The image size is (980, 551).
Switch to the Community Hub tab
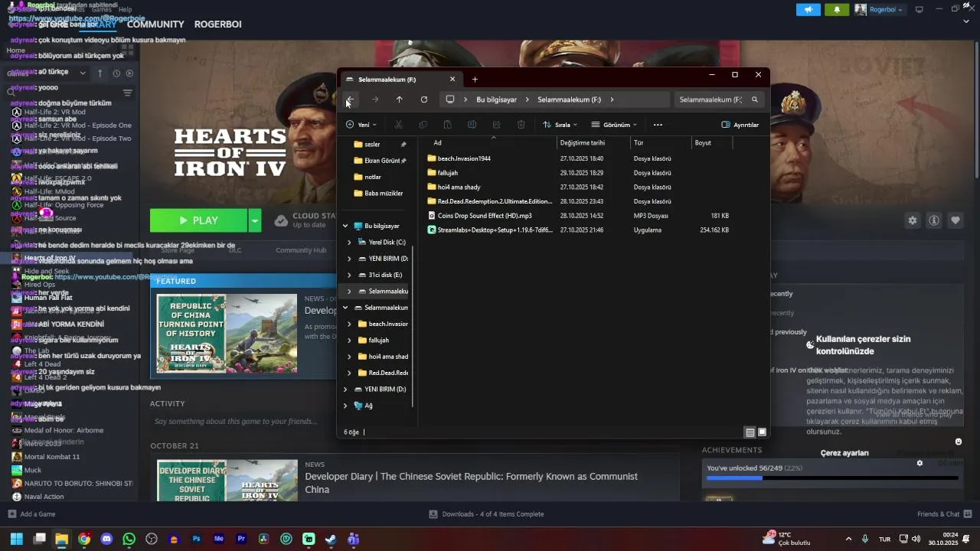pos(301,250)
